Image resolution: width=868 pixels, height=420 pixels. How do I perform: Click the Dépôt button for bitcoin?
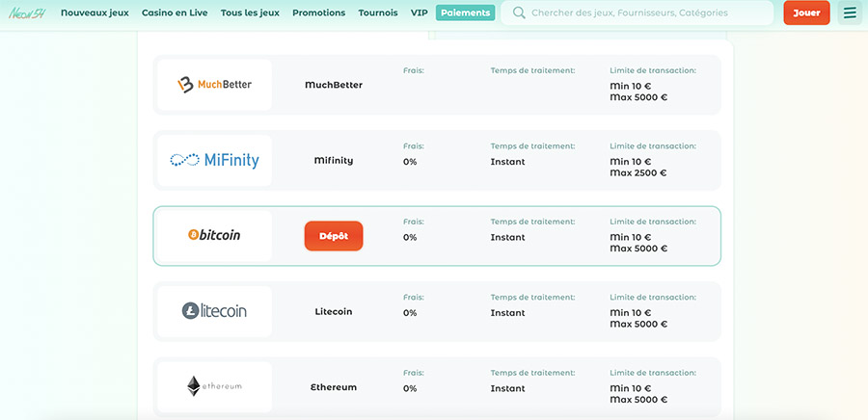(x=334, y=236)
